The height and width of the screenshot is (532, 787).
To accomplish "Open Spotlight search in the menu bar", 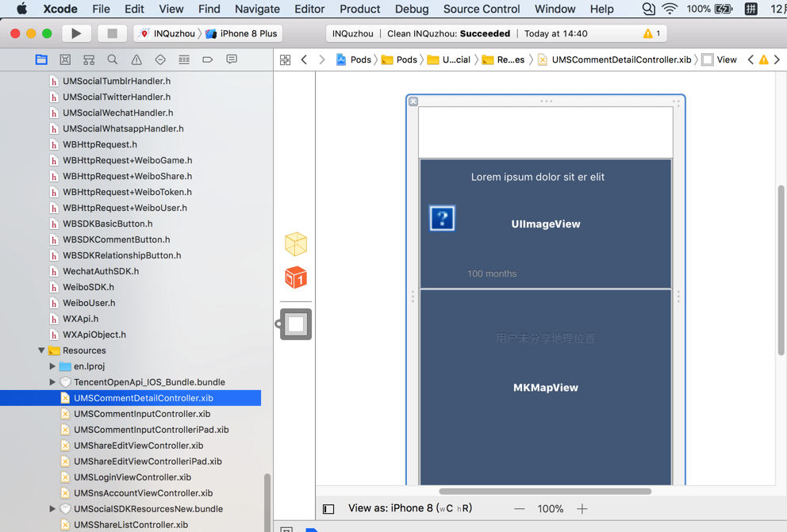I will (x=648, y=9).
